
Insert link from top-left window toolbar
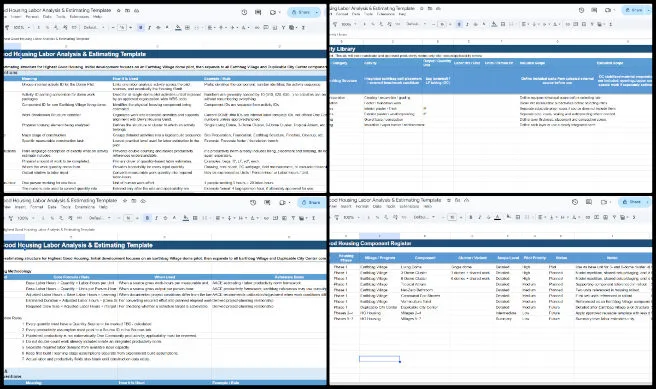pyautogui.click(x=257, y=28)
